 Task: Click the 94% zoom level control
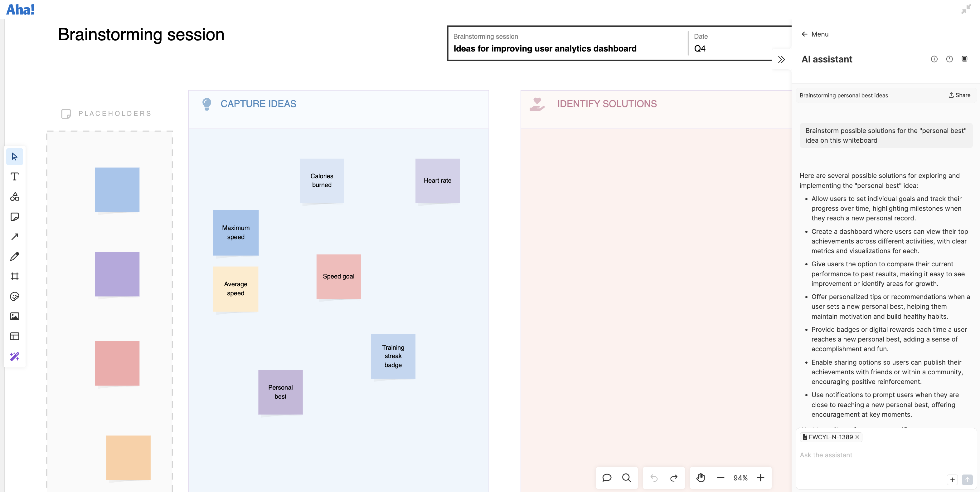(740, 478)
